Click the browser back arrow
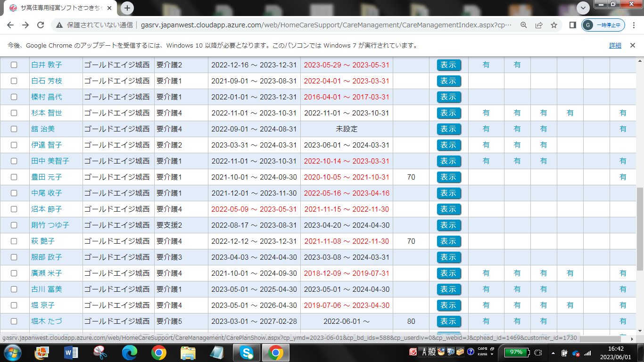 tap(10, 25)
